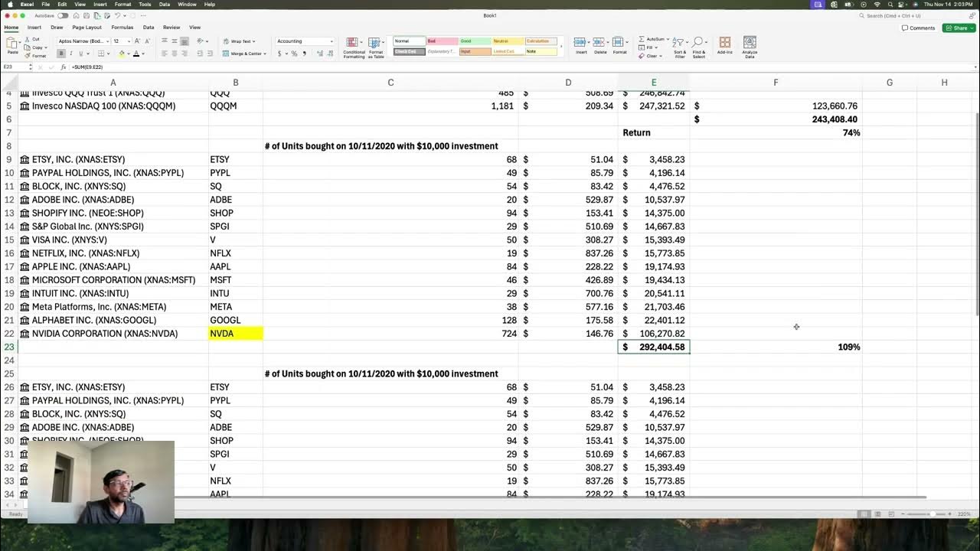Click the font color A icon

pos(136,54)
